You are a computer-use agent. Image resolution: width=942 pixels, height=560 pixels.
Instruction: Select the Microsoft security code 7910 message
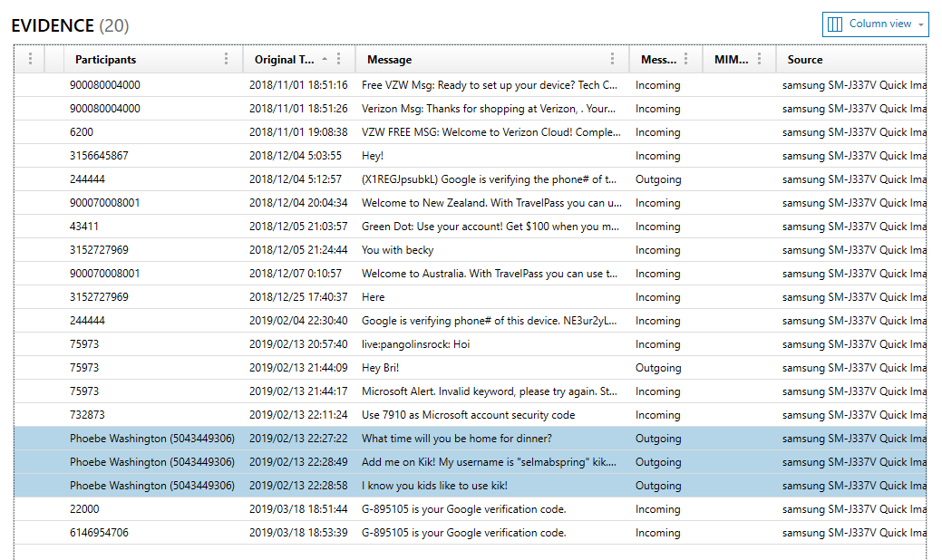click(x=453, y=414)
